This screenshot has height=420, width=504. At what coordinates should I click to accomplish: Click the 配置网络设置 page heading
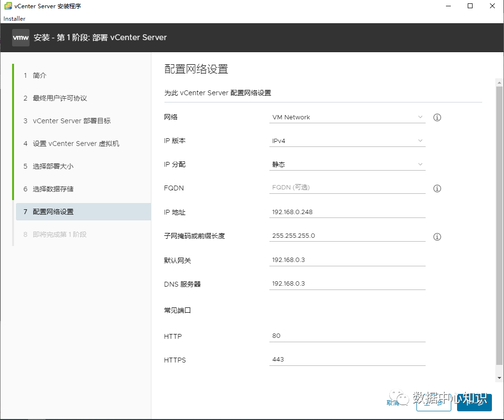[x=196, y=69]
